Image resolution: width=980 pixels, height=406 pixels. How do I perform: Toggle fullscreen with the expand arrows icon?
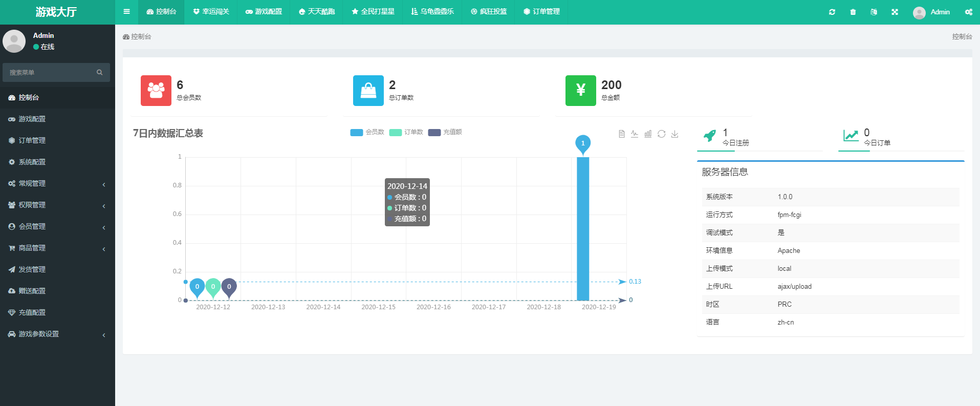coord(895,12)
